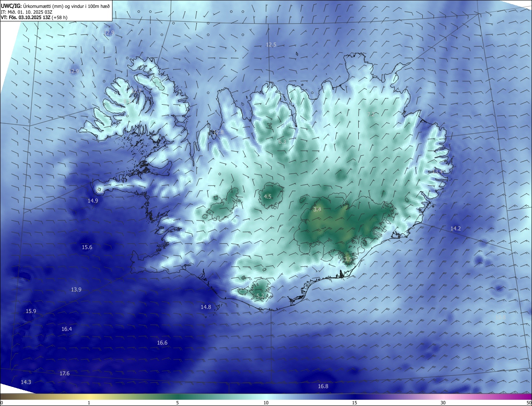The height and width of the screenshot is (406, 532).
Task: Select the valid time line 'VT: Fös. 03.10.2025 13Z (+58 h)'
Action: coord(34,17)
